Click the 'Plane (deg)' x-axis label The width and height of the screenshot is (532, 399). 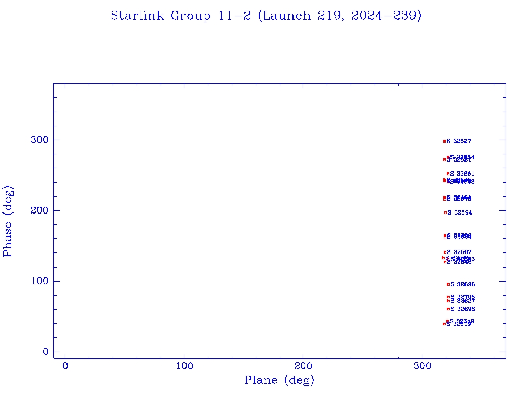[x=280, y=380]
